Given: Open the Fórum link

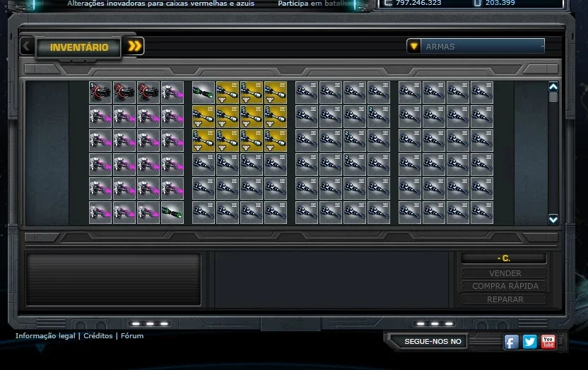Looking at the screenshot, I should 132,336.
